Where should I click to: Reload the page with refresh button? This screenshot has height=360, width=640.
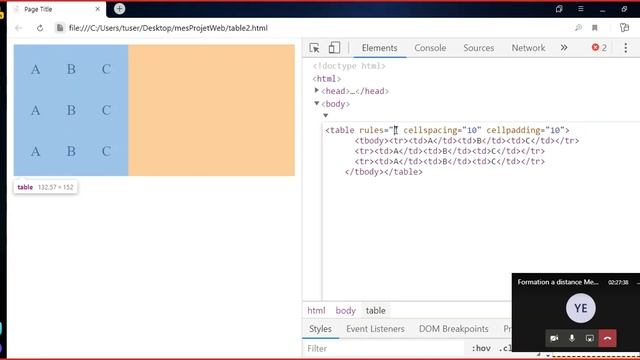(40, 28)
